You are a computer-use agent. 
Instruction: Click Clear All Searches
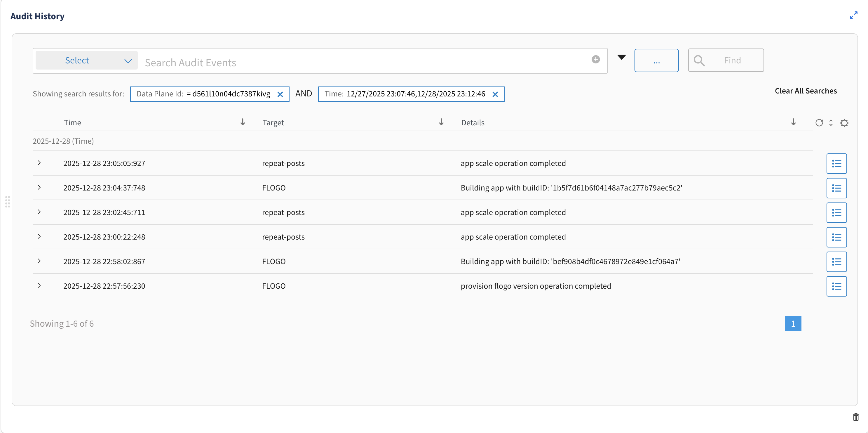pos(805,91)
